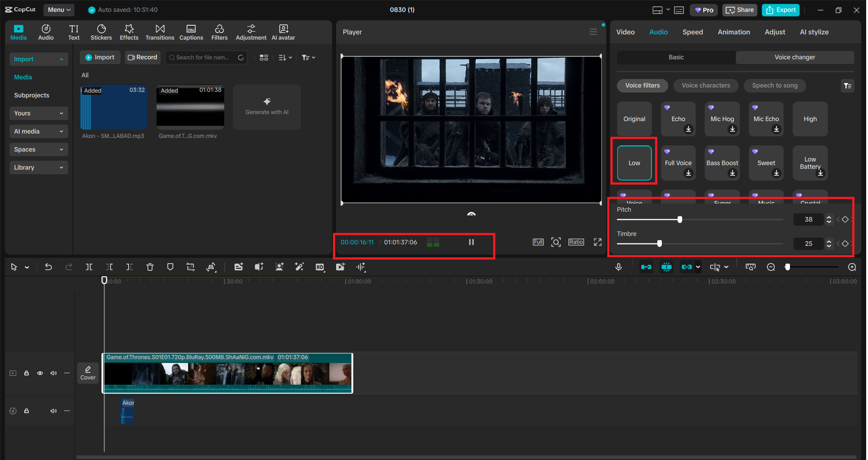This screenshot has width=868, height=460.
Task: Zoom out the timeline with minus icon
Action: click(x=771, y=267)
